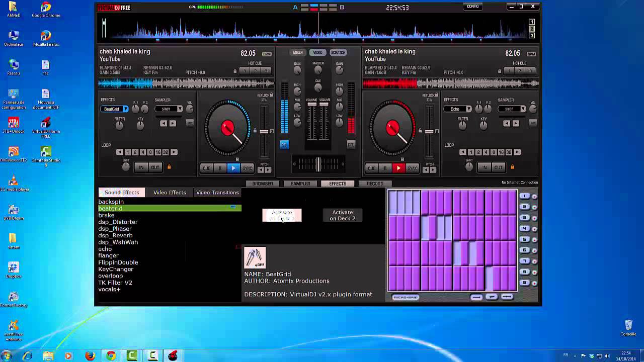Open the Dropbox desktop shortcut
The height and width of the screenshot is (362, 644).
click(14, 270)
